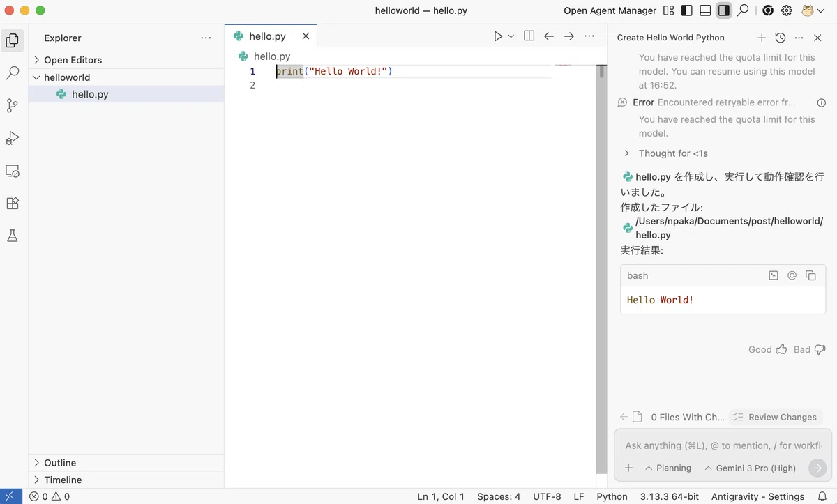Image resolution: width=837 pixels, height=504 pixels.
Task: Open the Search view in activity bar
Action: (12, 72)
